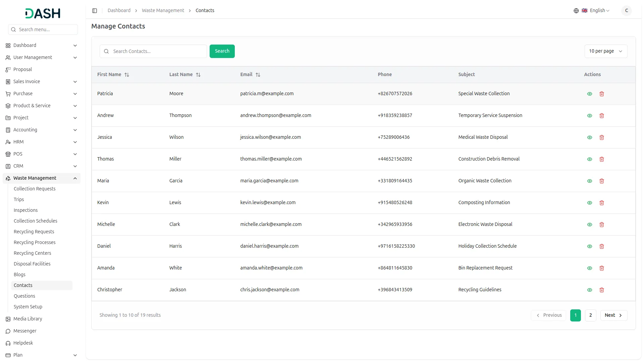Click the globe language icon
The height and width of the screenshot is (362, 644).
(576, 11)
